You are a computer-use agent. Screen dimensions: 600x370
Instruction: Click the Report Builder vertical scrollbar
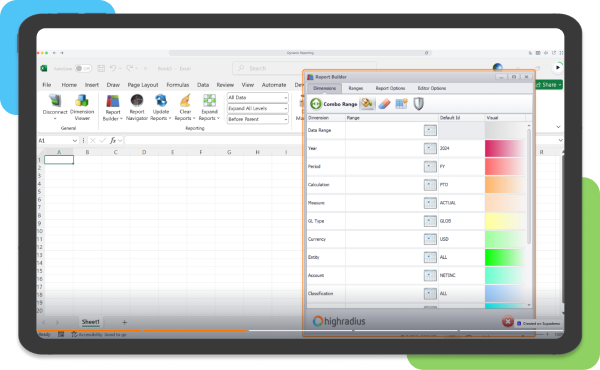click(529, 186)
